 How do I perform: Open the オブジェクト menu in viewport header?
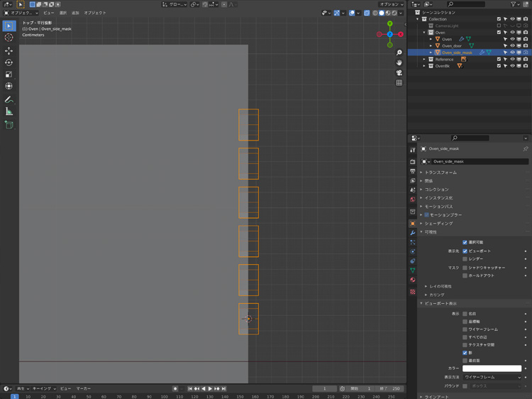pos(95,13)
